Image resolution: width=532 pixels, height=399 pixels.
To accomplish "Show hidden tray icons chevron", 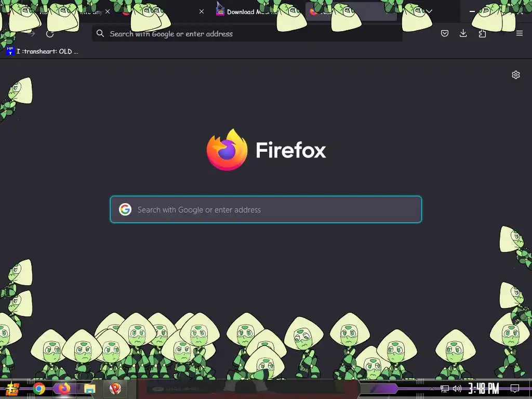I will pos(432,389).
